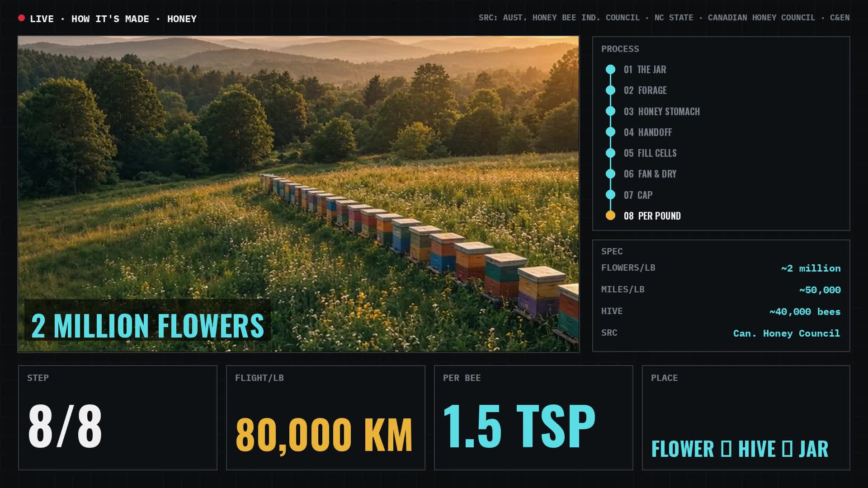
Task: Select the 01 The Jar step marker
Action: tap(610, 70)
